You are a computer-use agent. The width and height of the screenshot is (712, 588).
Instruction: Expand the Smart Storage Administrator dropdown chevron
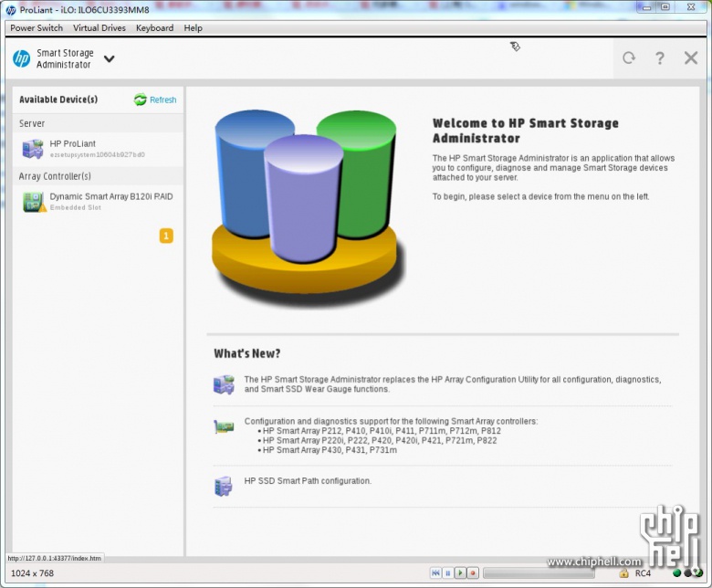109,58
